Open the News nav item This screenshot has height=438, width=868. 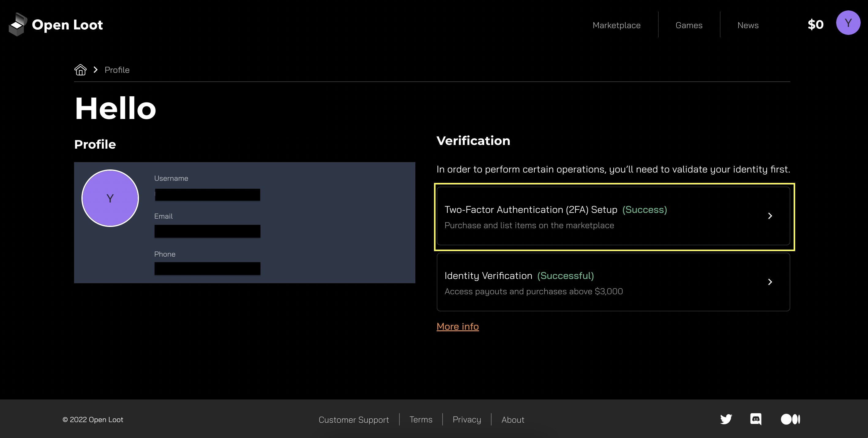[748, 25]
